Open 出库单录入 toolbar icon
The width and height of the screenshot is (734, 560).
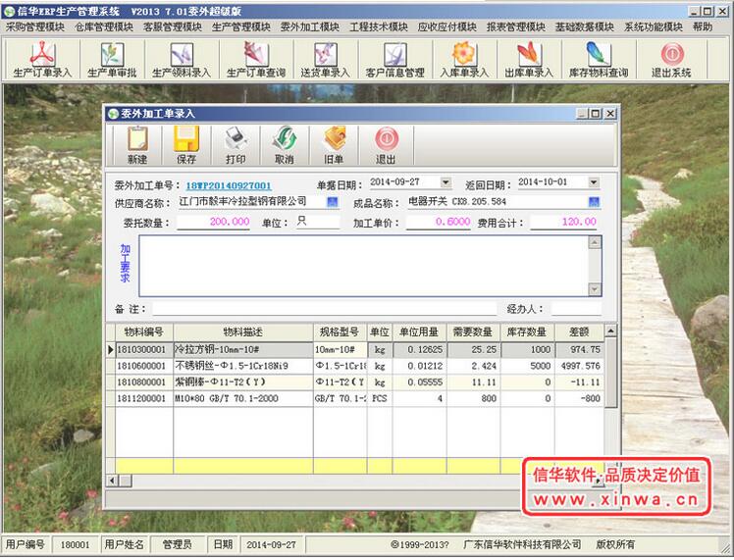[x=529, y=60]
